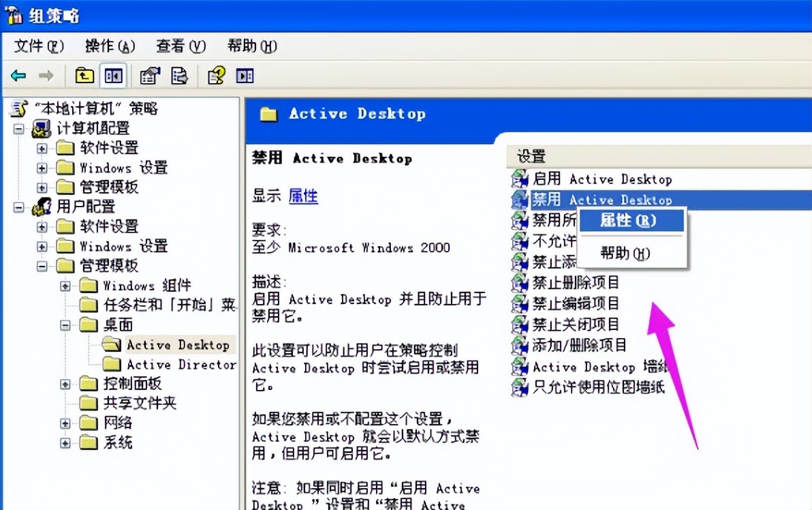812x510 pixels.
Task: Click the 用户配置 user icon
Action: (x=42, y=207)
